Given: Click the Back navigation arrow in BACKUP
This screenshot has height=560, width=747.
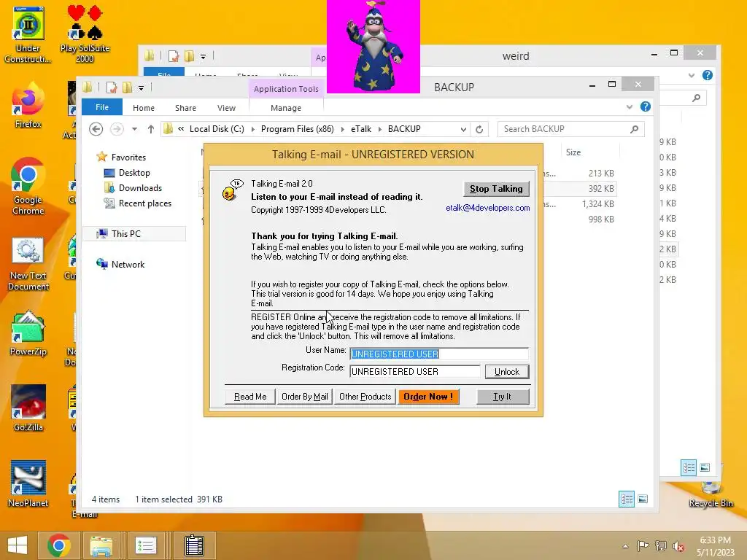Looking at the screenshot, I should (x=96, y=129).
